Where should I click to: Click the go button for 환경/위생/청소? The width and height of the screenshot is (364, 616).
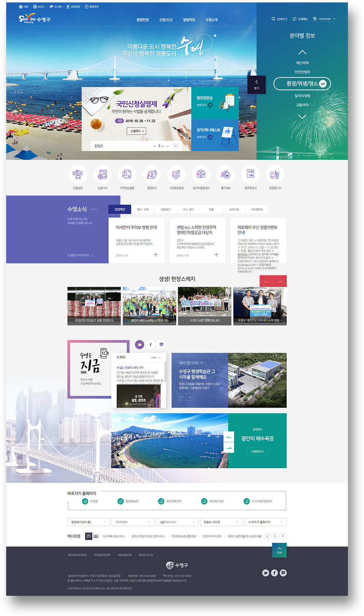323,84
